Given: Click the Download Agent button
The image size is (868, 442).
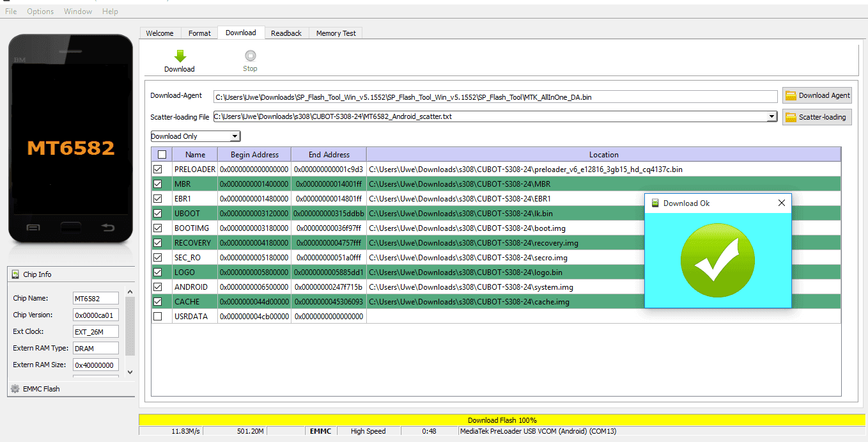Looking at the screenshot, I should (x=817, y=95).
